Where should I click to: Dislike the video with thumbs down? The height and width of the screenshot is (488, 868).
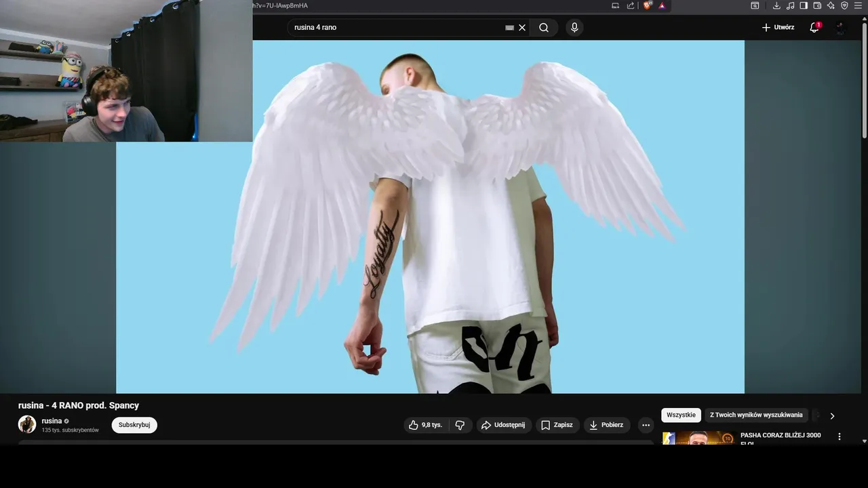coord(460,425)
